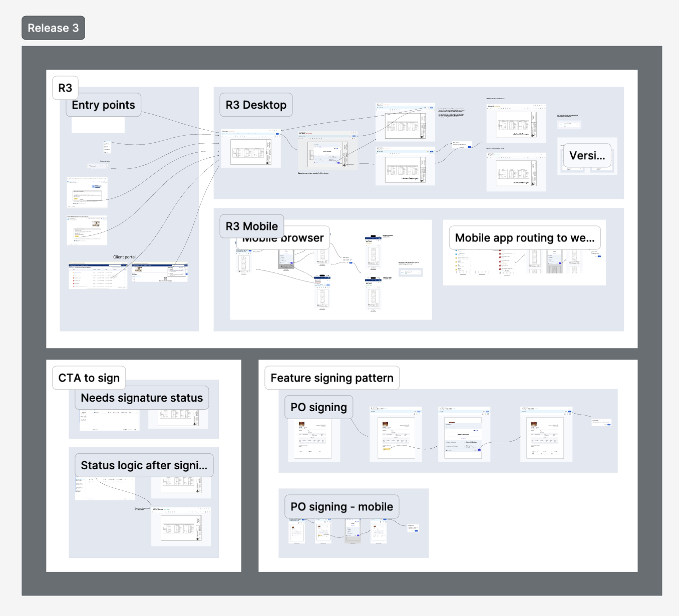This screenshot has height=616, width=679.
Task: Click the yellow CTA button in the email notification
Action: [76, 199]
